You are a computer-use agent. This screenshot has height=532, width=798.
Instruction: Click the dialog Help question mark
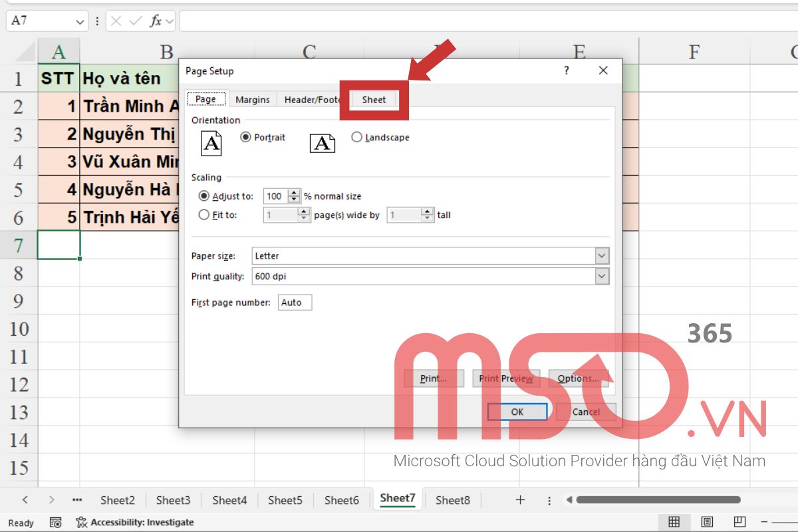[x=567, y=70]
